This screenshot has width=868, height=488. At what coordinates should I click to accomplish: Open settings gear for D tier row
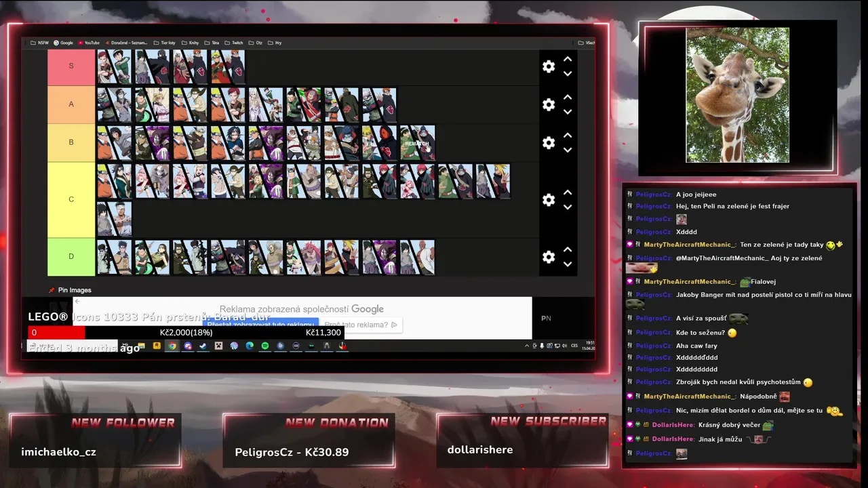pos(549,257)
